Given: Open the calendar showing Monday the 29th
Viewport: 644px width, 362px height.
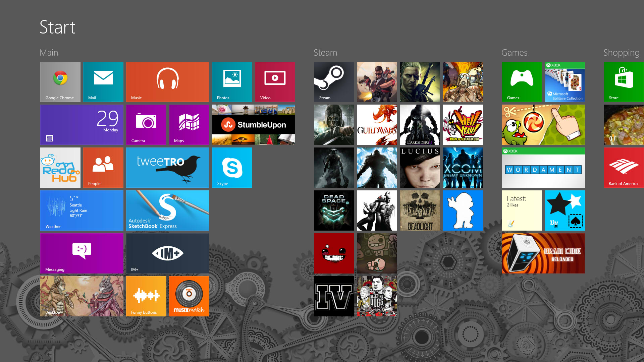Looking at the screenshot, I should [x=82, y=124].
